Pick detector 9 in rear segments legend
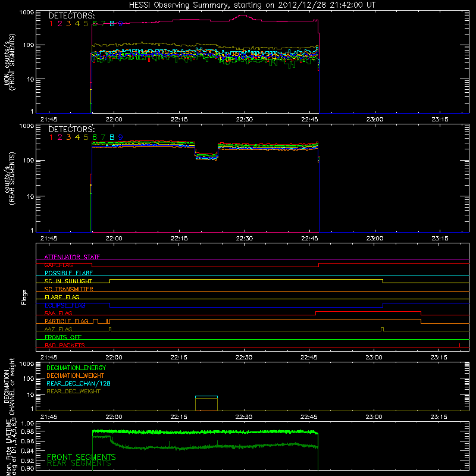 [x=121, y=137]
